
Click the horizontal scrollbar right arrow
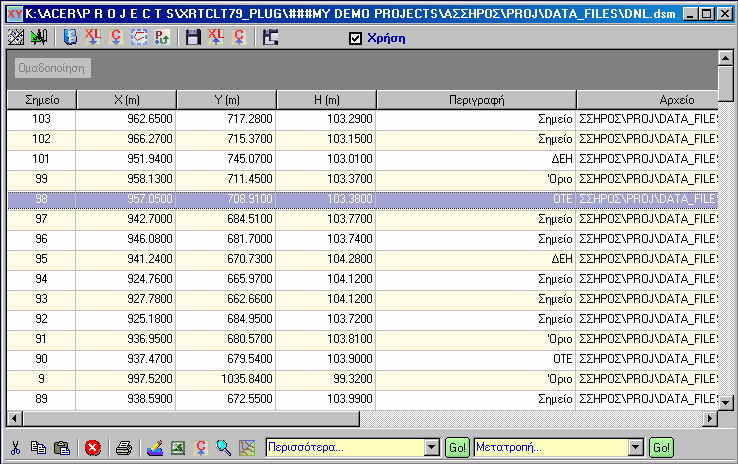pyautogui.click(x=710, y=418)
